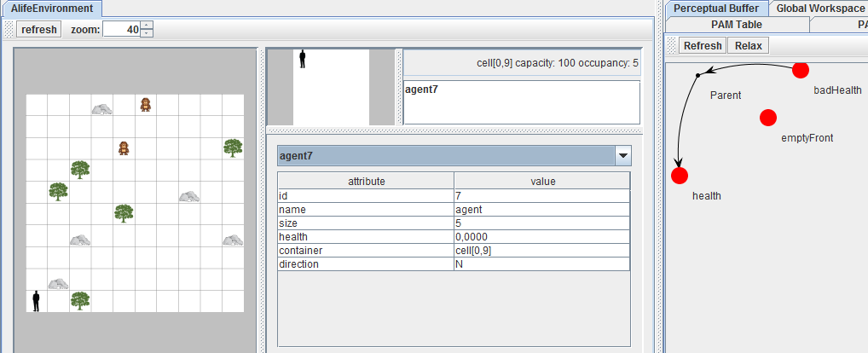Open the PAM Table tab
Image resolution: width=868 pixels, height=353 pixels.
tap(736, 25)
